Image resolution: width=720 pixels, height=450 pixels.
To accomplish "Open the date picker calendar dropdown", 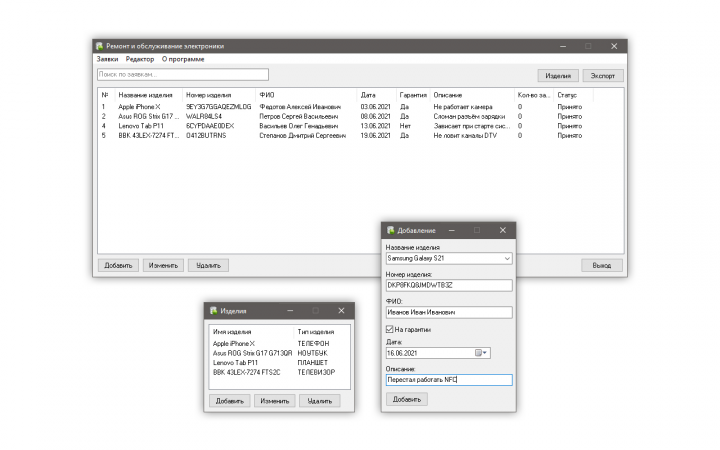I will coord(481,353).
